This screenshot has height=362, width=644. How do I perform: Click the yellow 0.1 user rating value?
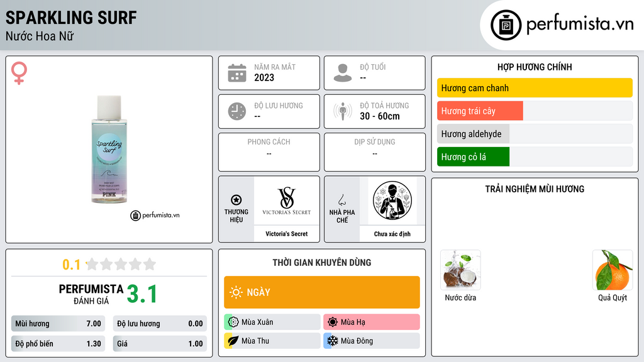pos(71,265)
